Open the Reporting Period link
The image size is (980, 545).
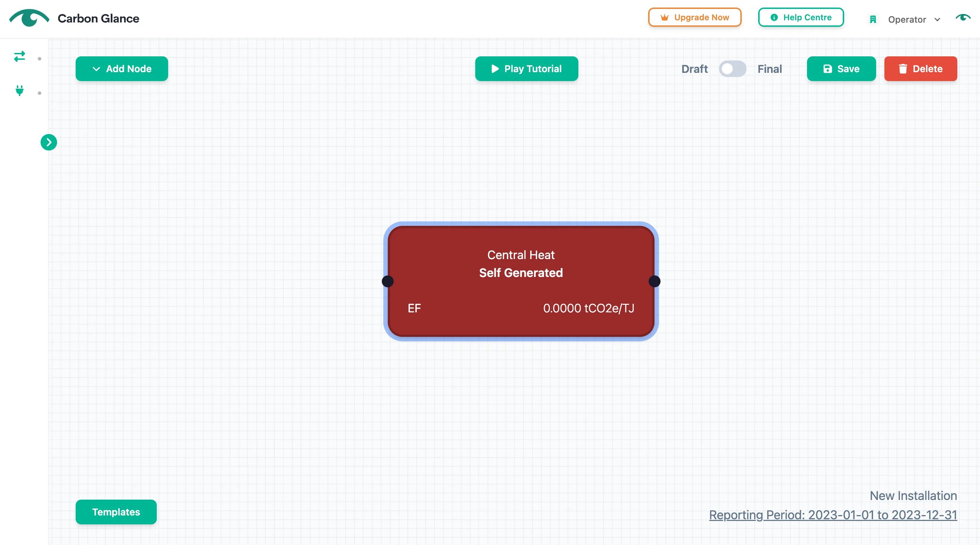point(833,515)
